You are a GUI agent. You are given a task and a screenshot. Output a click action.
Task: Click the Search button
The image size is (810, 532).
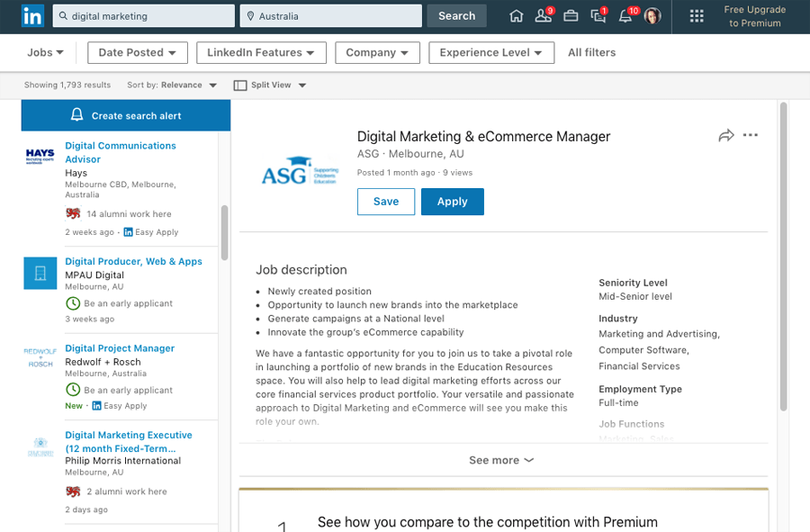point(456,16)
